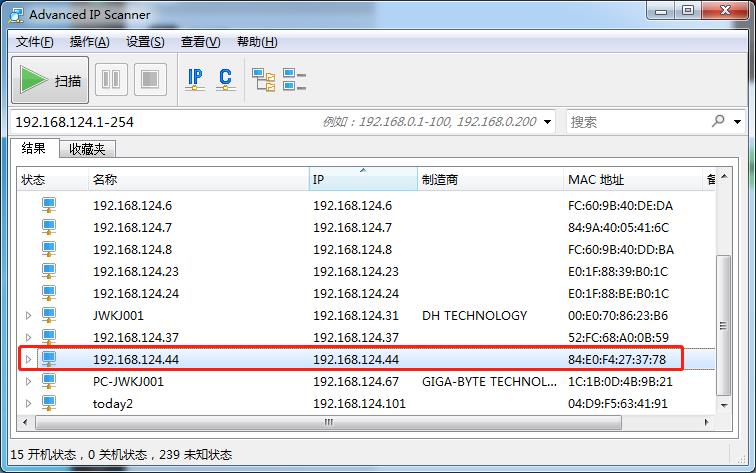Viewport: 756px width, 473px height.
Task: Select the name cell 192.168.124.6
Action: coord(133,206)
